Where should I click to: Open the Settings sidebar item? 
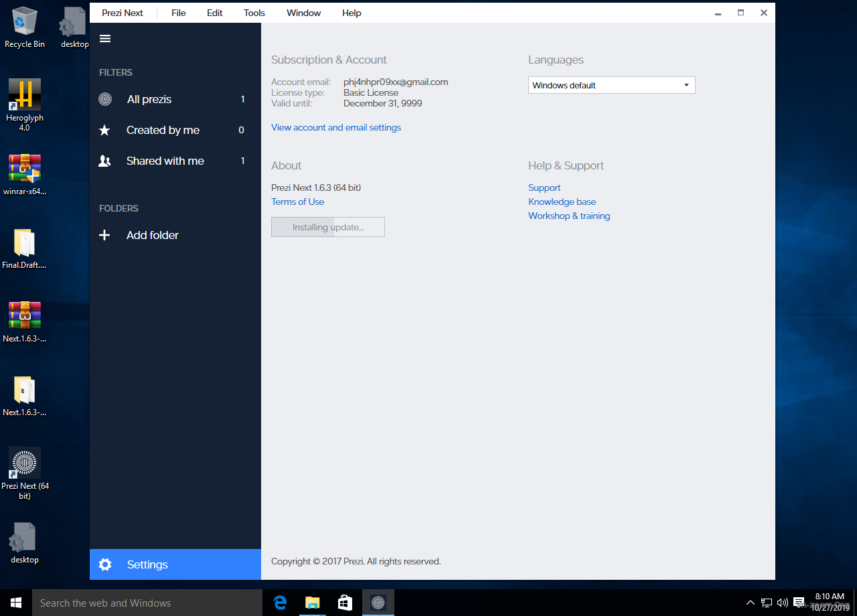(x=175, y=564)
